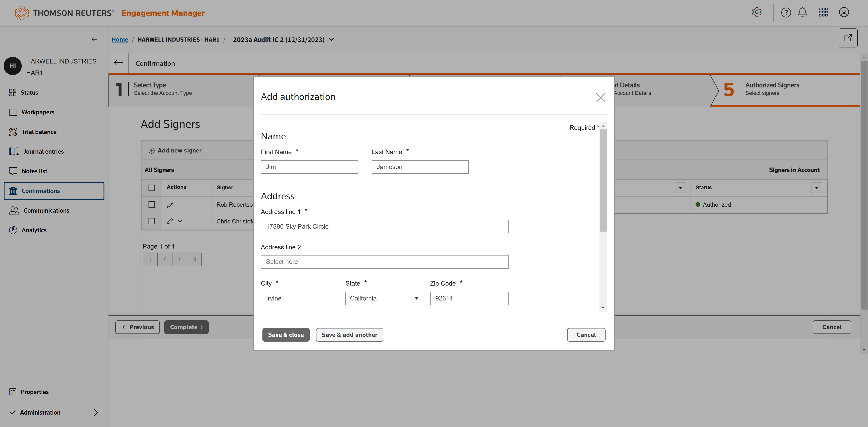
Task: Open the Status column filter dropdown
Action: click(x=816, y=188)
